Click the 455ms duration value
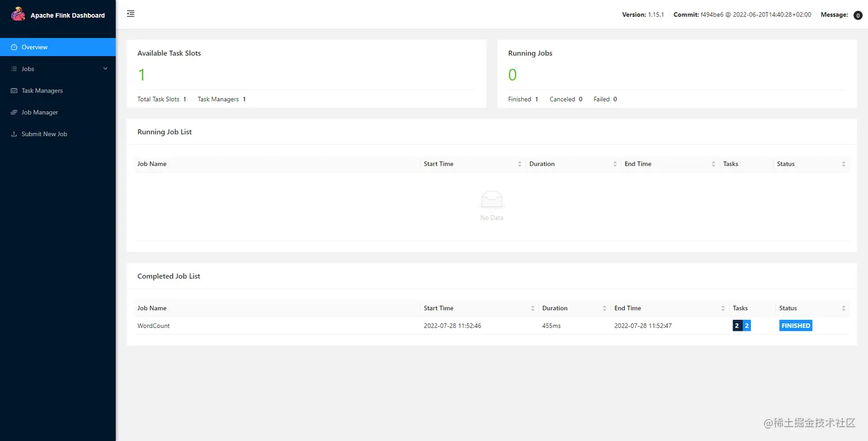 click(x=551, y=326)
